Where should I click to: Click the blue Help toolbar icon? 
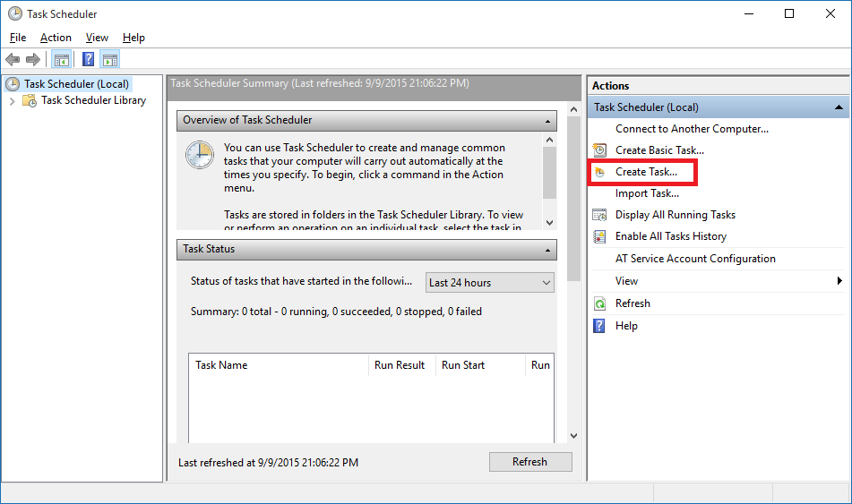(88, 60)
